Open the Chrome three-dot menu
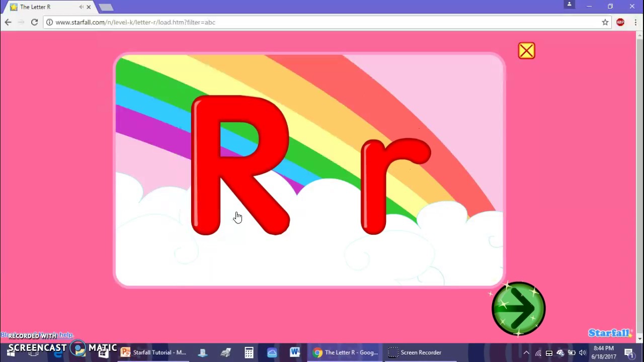This screenshot has width=644, height=362. coord(635,22)
